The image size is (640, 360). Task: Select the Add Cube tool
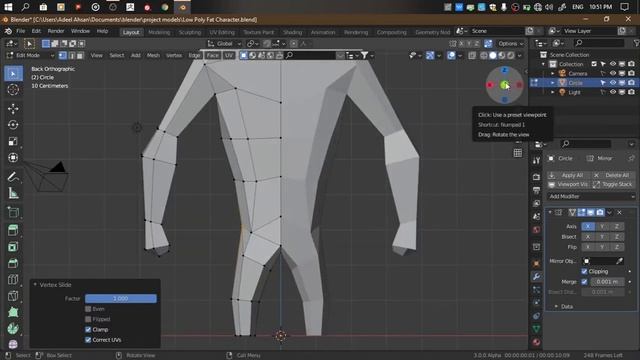click(13, 212)
